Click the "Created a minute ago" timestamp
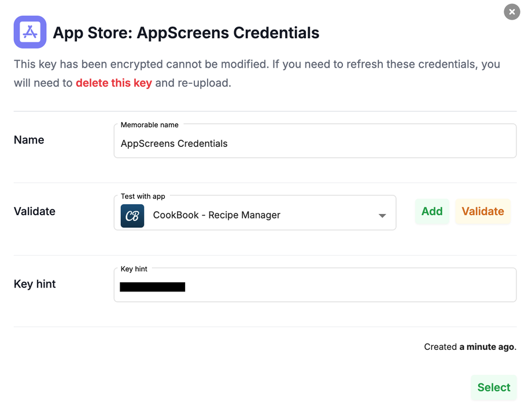Viewport: 532px width, 410px height. pos(470,347)
